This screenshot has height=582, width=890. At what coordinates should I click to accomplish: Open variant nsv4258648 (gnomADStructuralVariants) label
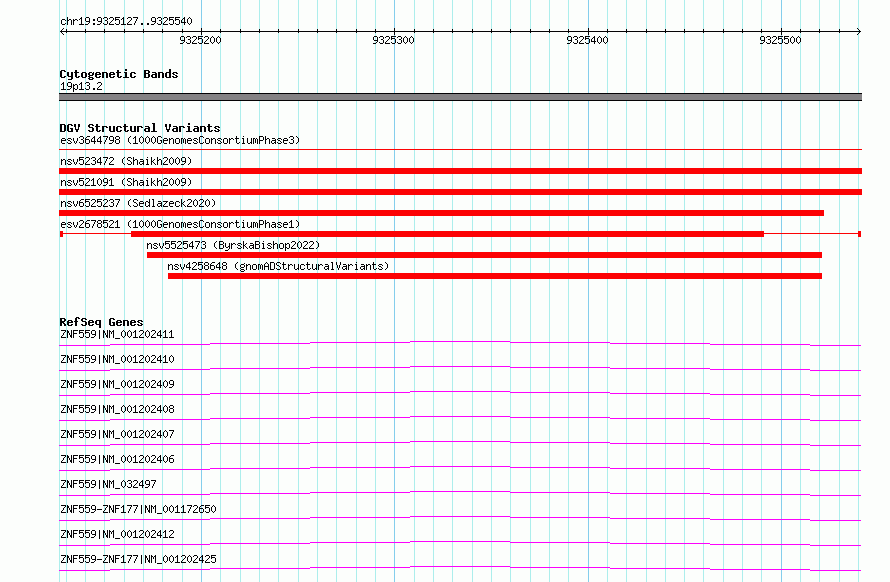[x=278, y=266]
